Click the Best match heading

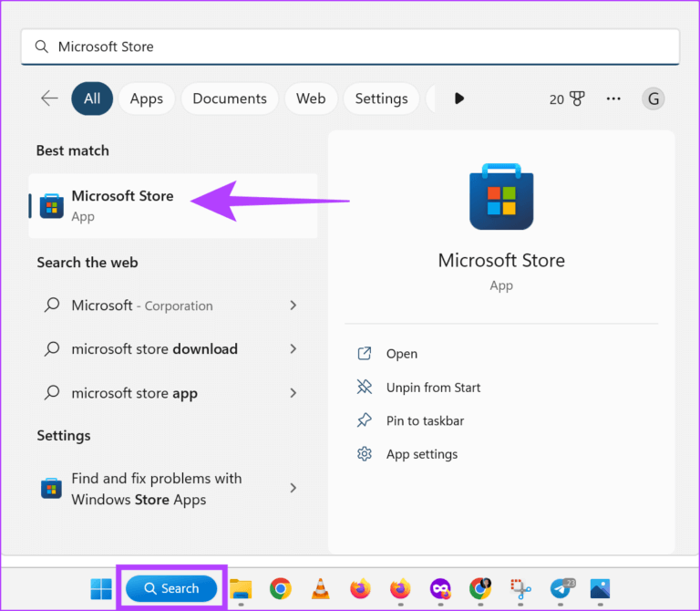[x=73, y=150]
